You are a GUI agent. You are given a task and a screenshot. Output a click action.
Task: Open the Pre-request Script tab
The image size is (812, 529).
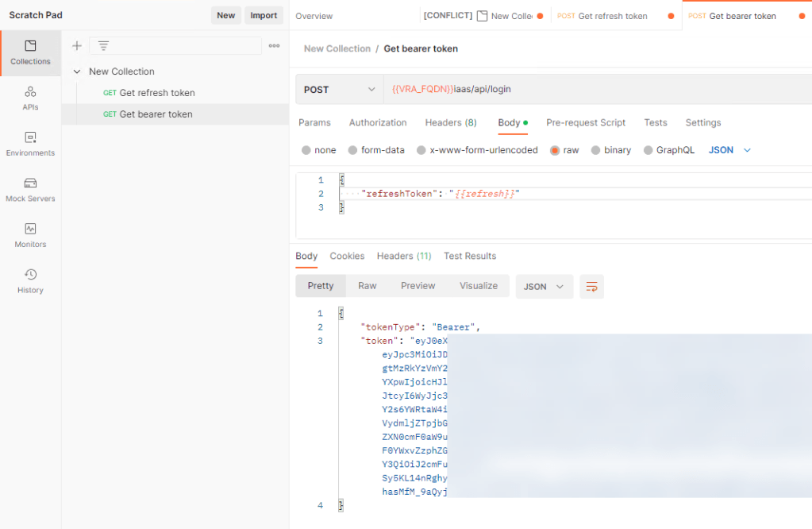coord(586,123)
